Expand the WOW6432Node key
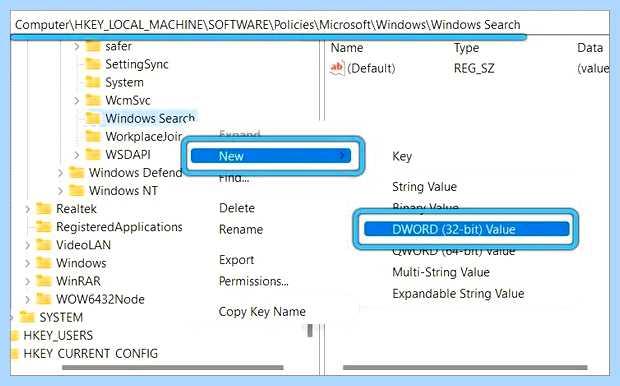The image size is (620, 386). coord(27,300)
